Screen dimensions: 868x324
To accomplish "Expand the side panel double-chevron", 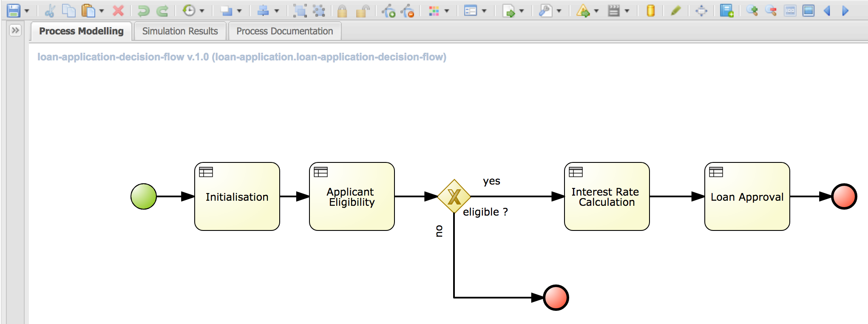I will click(x=15, y=30).
